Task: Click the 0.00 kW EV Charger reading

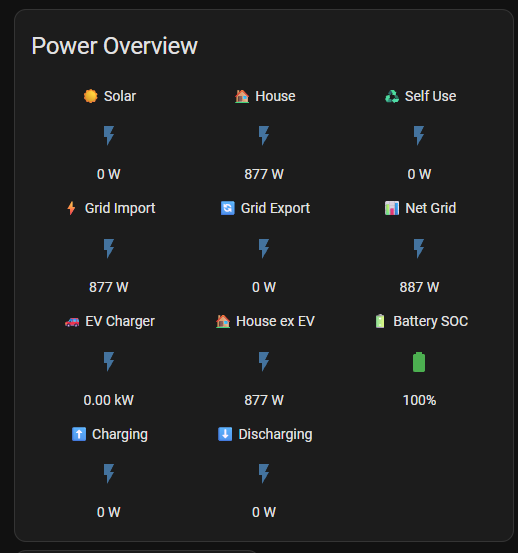Action: (x=109, y=400)
